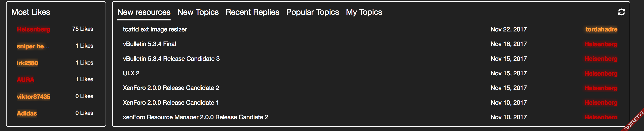
Task: Click the TUOITREIT.VN corner ribbon
Action: 634,121
